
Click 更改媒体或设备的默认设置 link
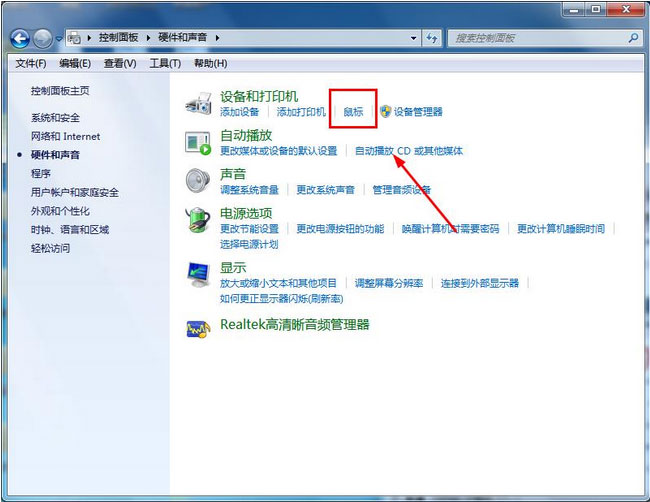point(279,151)
